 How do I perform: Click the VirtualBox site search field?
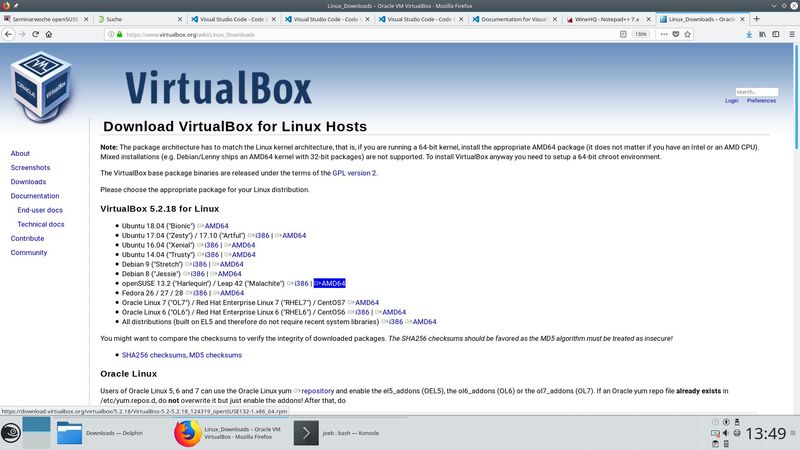coord(757,92)
